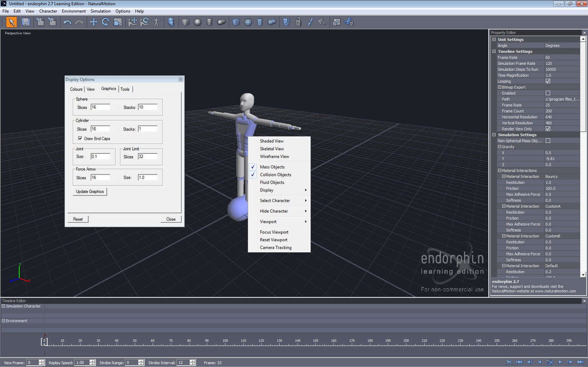Click the play forward triangle button
Viewport: 588px width, 367px height.
pyautogui.click(x=560, y=362)
